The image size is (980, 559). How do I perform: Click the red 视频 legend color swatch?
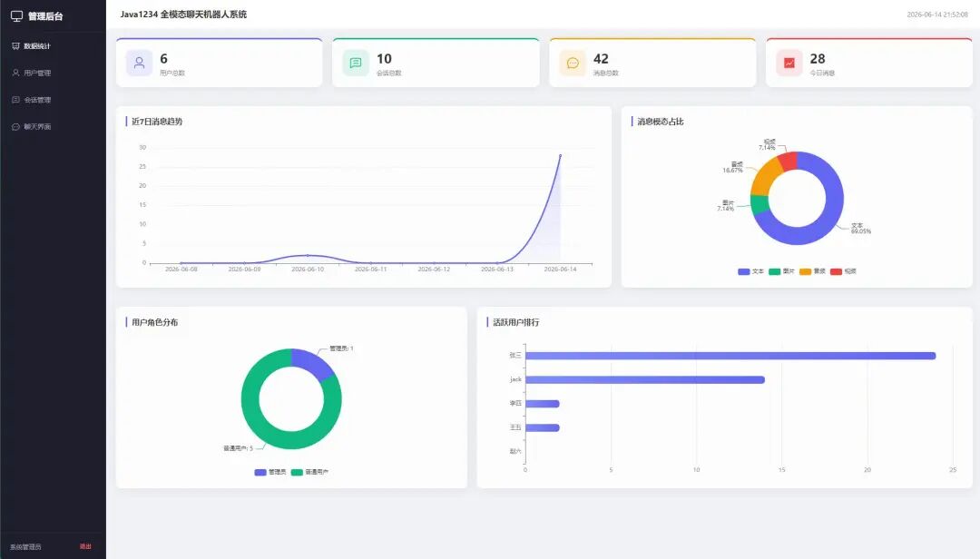(x=836, y=271)
